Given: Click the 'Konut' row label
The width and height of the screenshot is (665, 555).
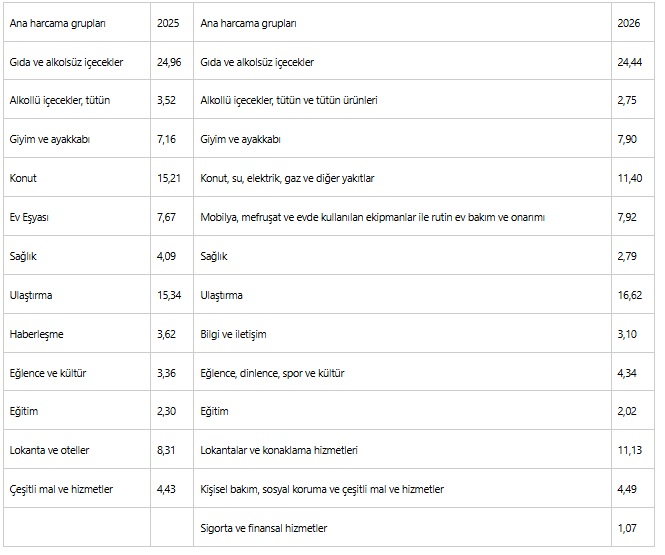Looking at the screenshot, I should coord(23,178).
